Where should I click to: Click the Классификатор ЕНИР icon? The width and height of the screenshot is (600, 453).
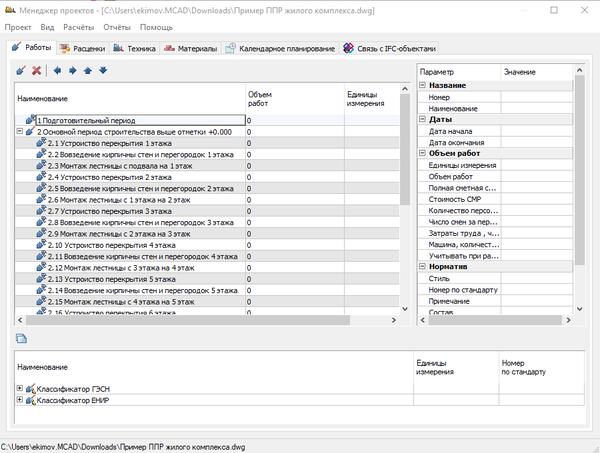click(31, 400)
